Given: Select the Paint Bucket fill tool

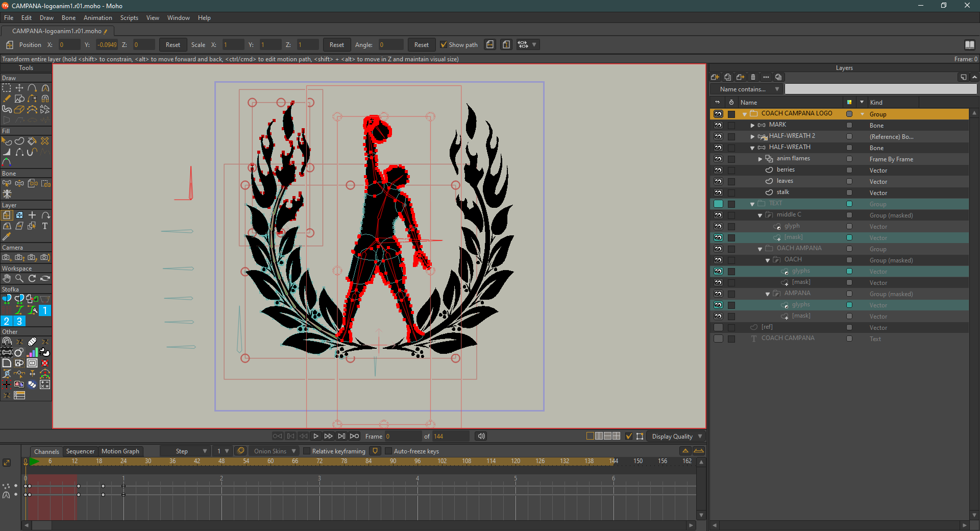Looking at the screenshot, I should (x=32, y=141).
